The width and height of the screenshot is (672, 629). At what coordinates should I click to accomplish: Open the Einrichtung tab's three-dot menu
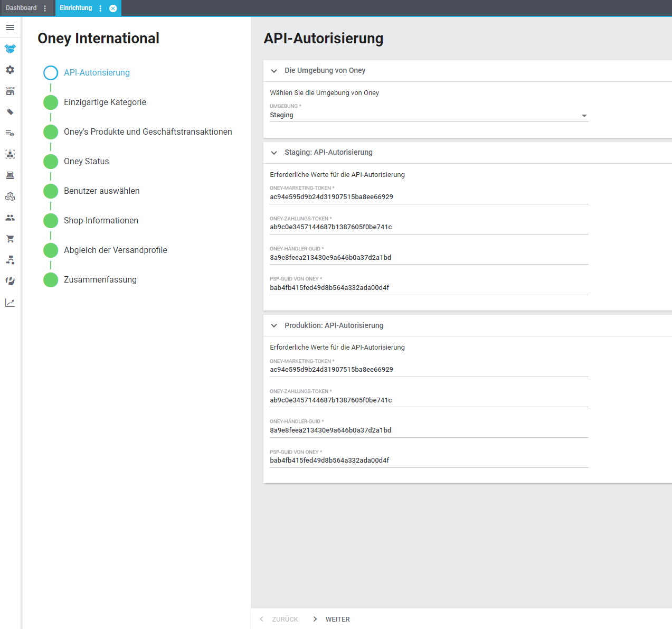coord(100,8)
